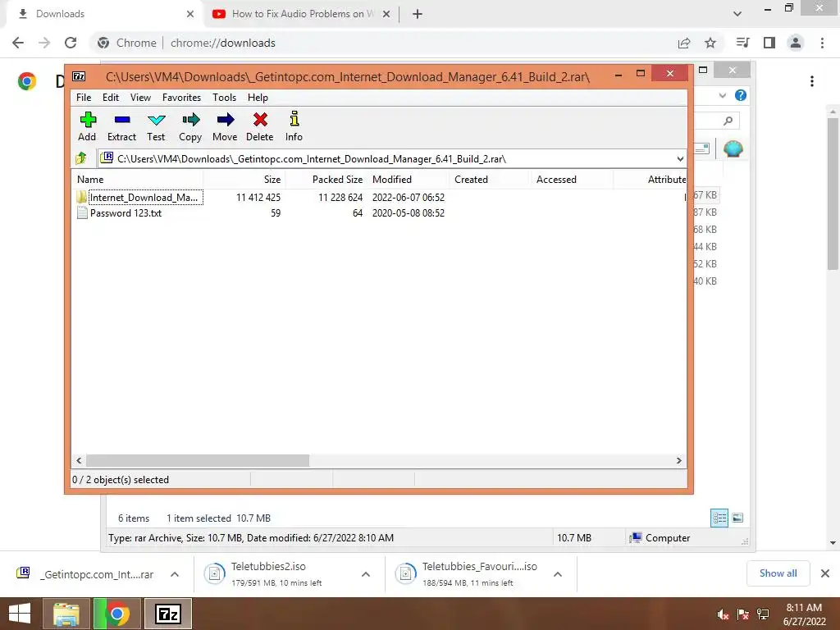Image resolution: width=840 pixels, height=630 pixels.
Task: Open downloads page more actions menu
Action: tap(812, 81)
